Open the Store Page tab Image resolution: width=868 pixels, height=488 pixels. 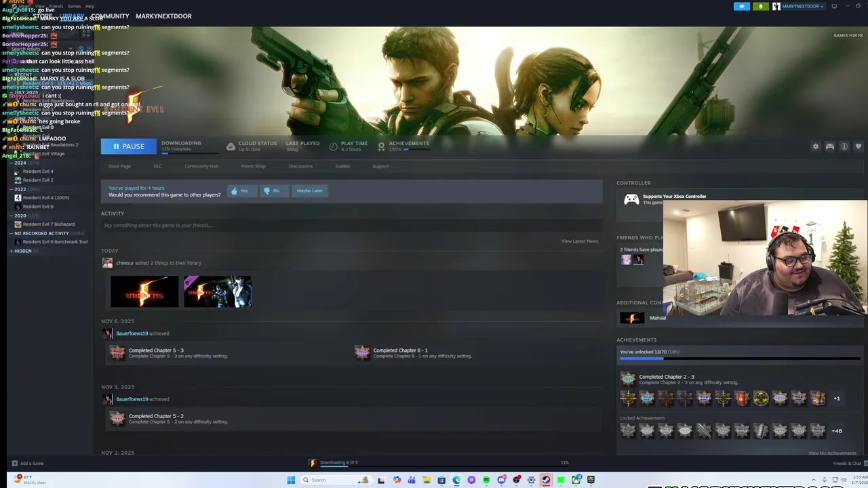pyautogui.click(x=119, y=166)
